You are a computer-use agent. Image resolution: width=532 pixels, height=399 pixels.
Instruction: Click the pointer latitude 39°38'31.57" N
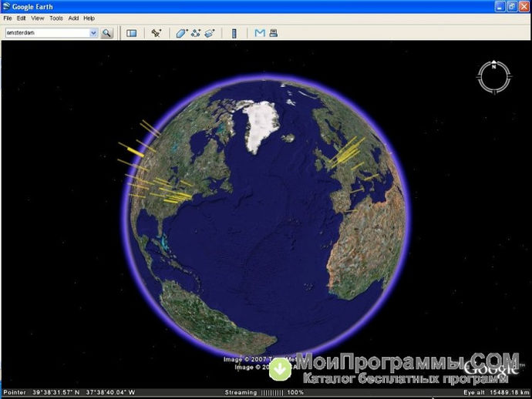click(56, 393)
